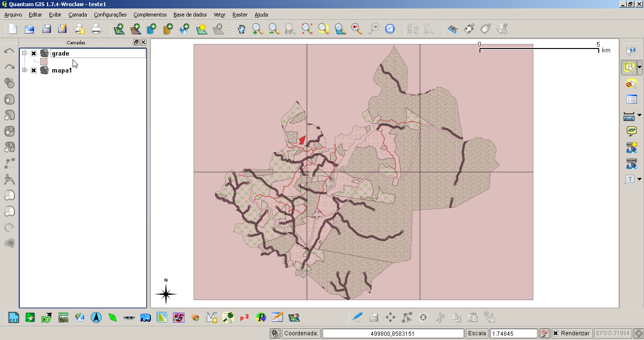Create a new project with the blank page icon
644x340 pixels.
13,29
